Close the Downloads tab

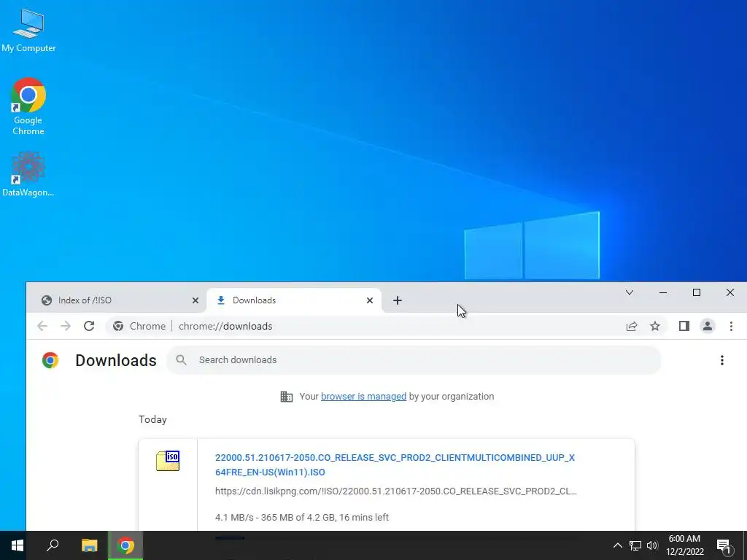(x=370, y=300)
